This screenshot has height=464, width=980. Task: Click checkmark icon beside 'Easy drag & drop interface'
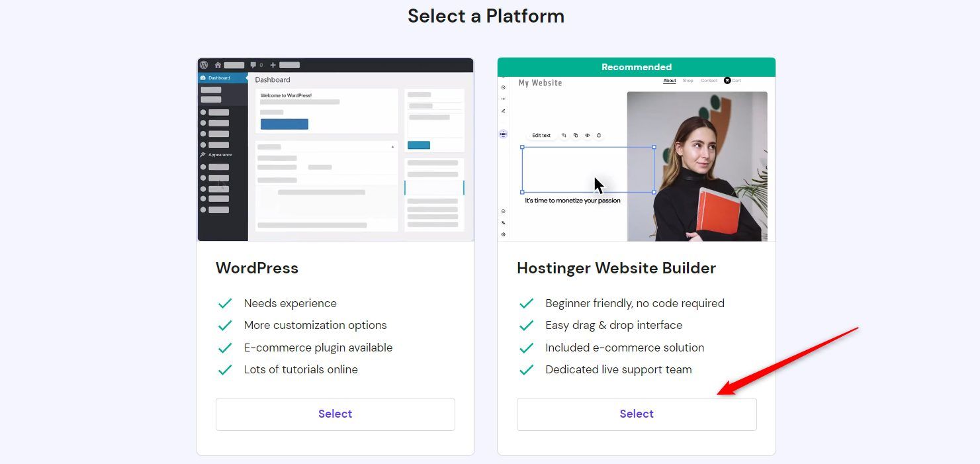[x=526, y=326]
